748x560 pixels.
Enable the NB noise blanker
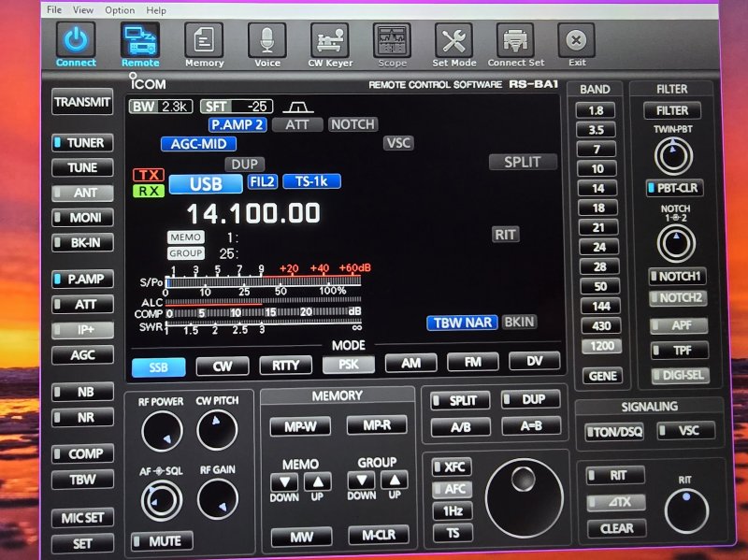[x=83, y=393]
